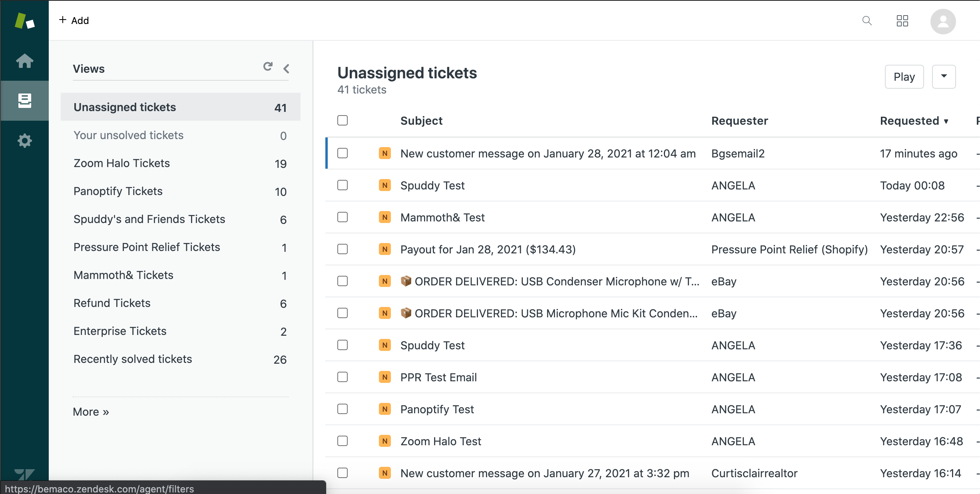Open the Zendesk products grid icon
Viewport: 980px width, 494px height.
click(x=902, y=21)
